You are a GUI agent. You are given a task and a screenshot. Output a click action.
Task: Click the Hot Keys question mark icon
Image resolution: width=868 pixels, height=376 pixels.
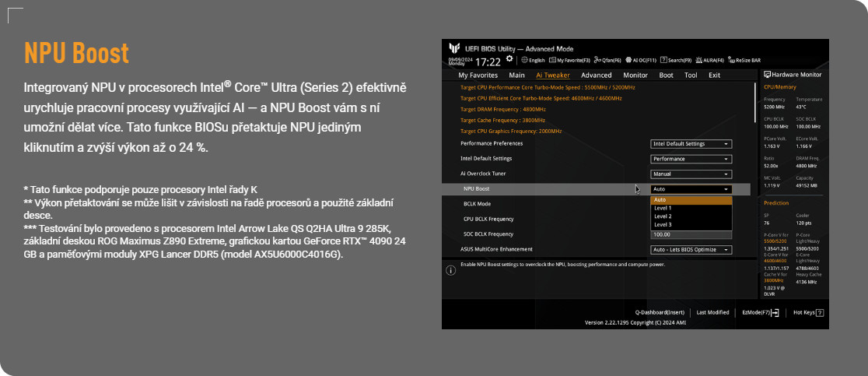click(820, 312)
